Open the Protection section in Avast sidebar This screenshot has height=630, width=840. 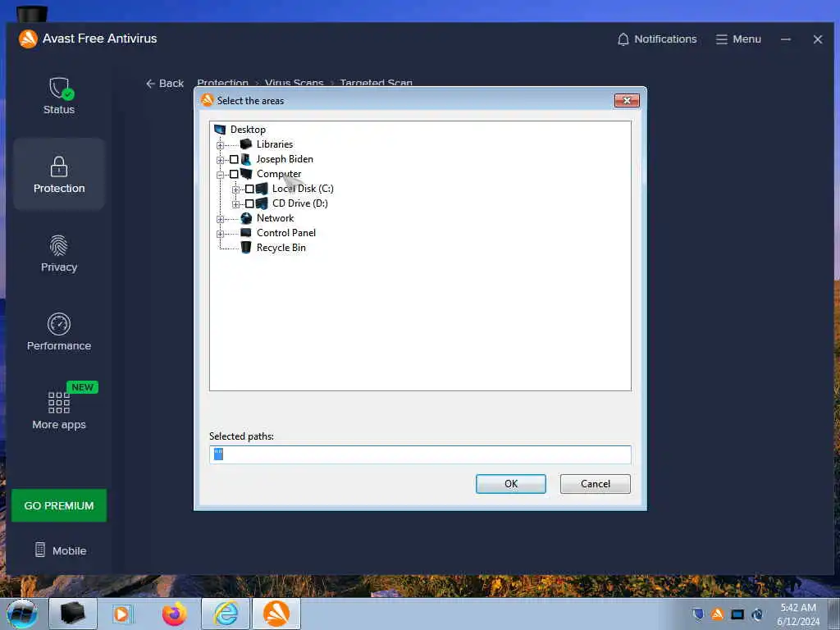tap(59, 174)
